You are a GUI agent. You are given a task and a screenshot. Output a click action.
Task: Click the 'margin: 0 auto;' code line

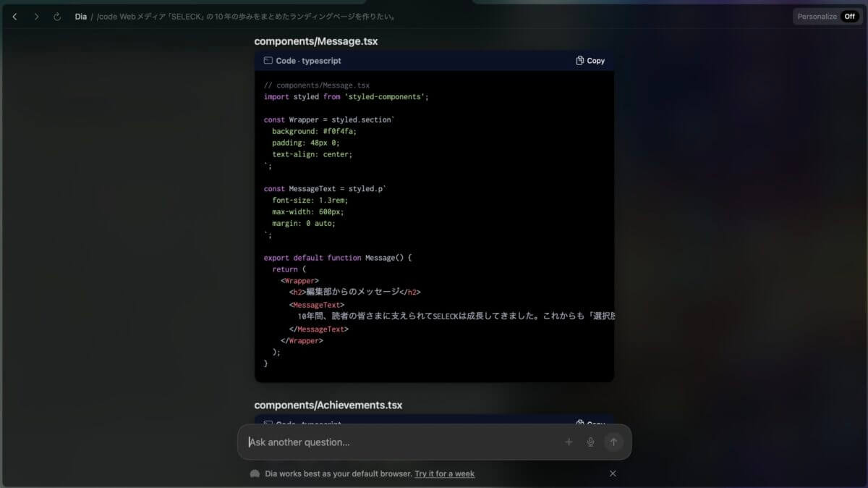(x=304, y=223)
